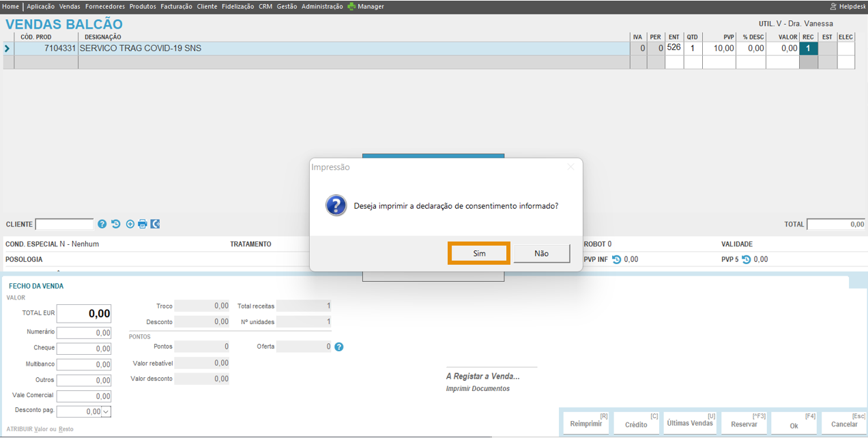Click the Cliente input field
868x438 pixels.
[64, 224]
